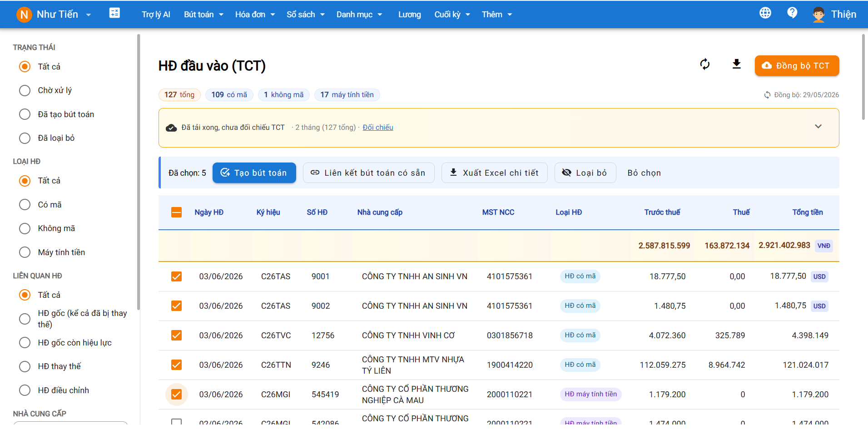This screenshot has width=868, height=429.
Task: Open the help question mark icon
Action: (792, 13)
